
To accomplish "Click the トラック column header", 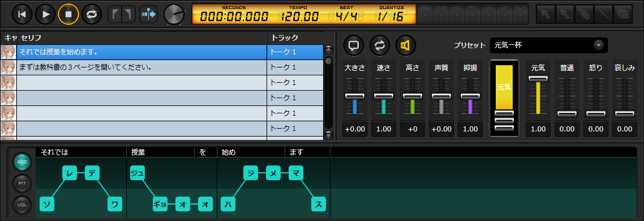I will point(295,38).
